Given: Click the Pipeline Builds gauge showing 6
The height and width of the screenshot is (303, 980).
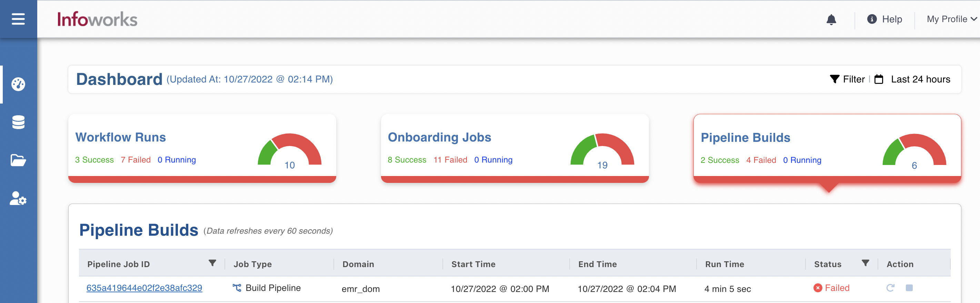Looking at the screenshot, I should [914, 151].
